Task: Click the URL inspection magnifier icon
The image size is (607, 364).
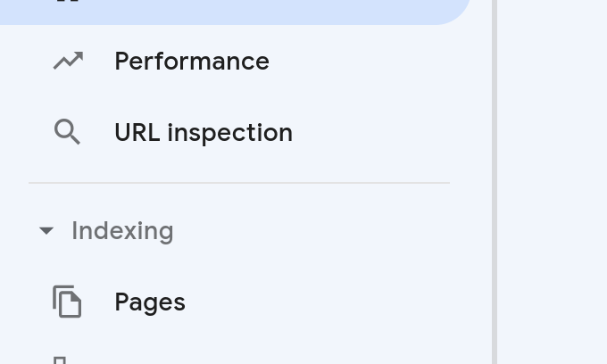Action: point(68,132)
